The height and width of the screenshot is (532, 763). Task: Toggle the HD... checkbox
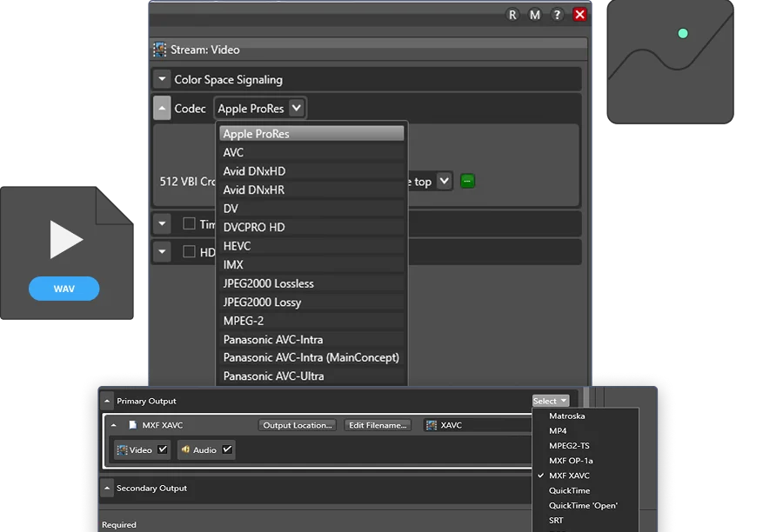[189, 252]
